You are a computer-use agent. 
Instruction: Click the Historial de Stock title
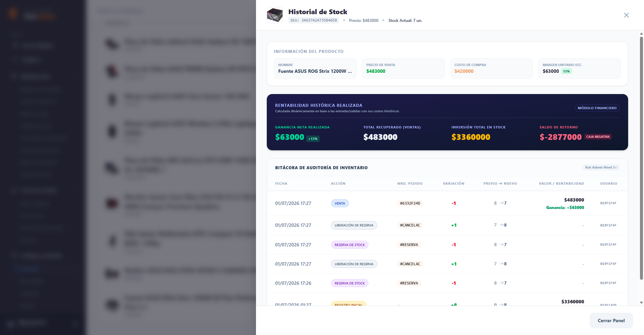point(318,12)
